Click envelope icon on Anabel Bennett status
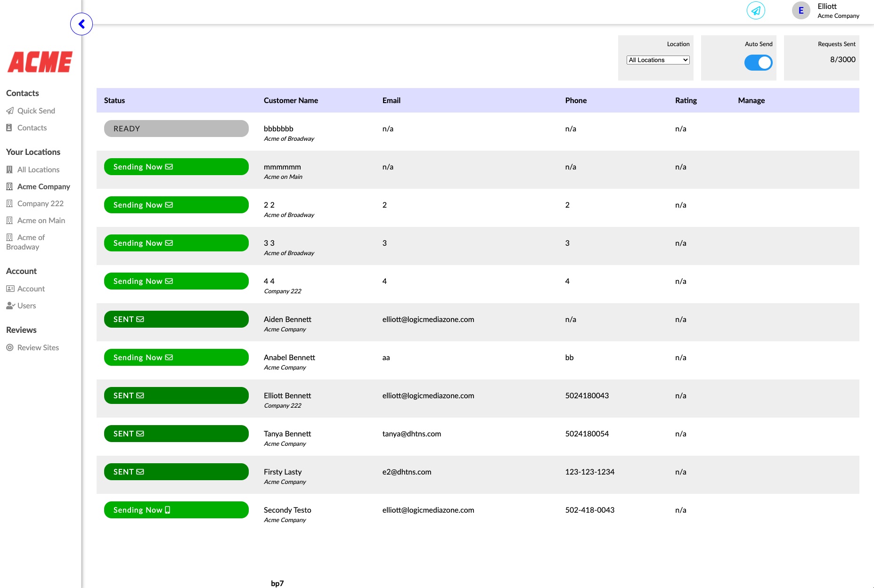The width and height of the screenshot is (874, 588). (169, 357)
